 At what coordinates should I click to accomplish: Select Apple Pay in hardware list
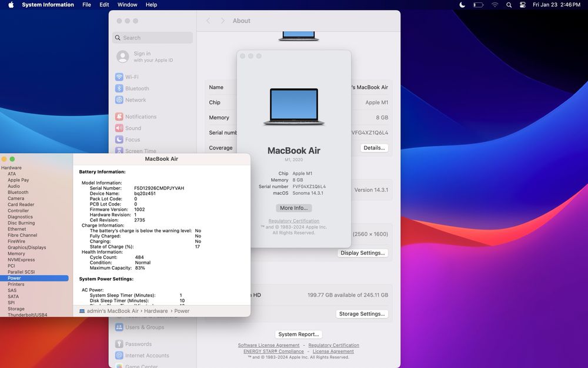tap(18, 180)
